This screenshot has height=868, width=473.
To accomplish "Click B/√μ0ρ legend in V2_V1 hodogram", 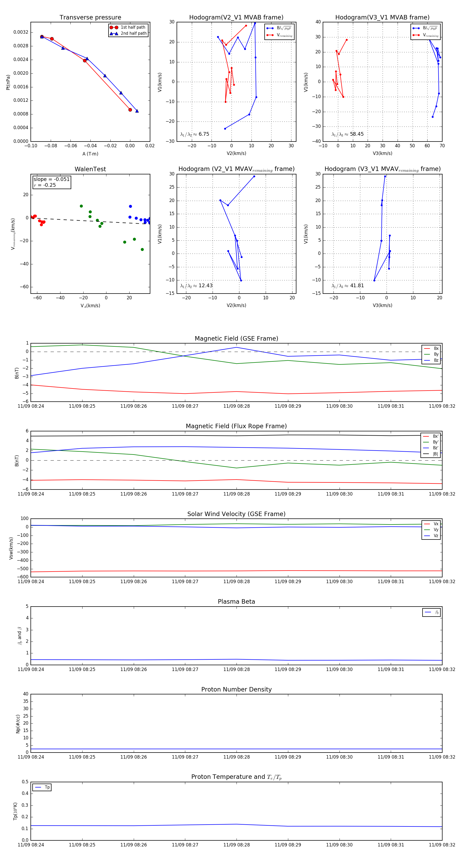I will [x=279, y=28].
